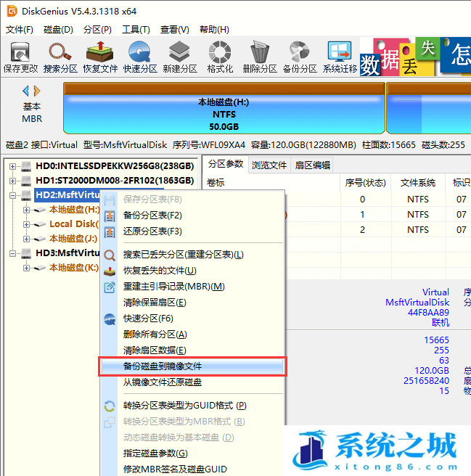
Task: Click the 44F8AA89 signature value
Action: 428,312
